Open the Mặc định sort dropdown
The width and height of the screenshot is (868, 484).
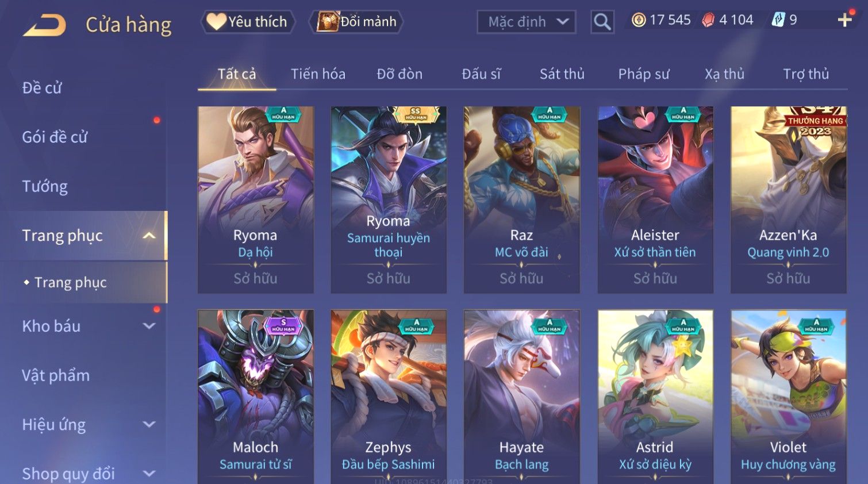526,22
